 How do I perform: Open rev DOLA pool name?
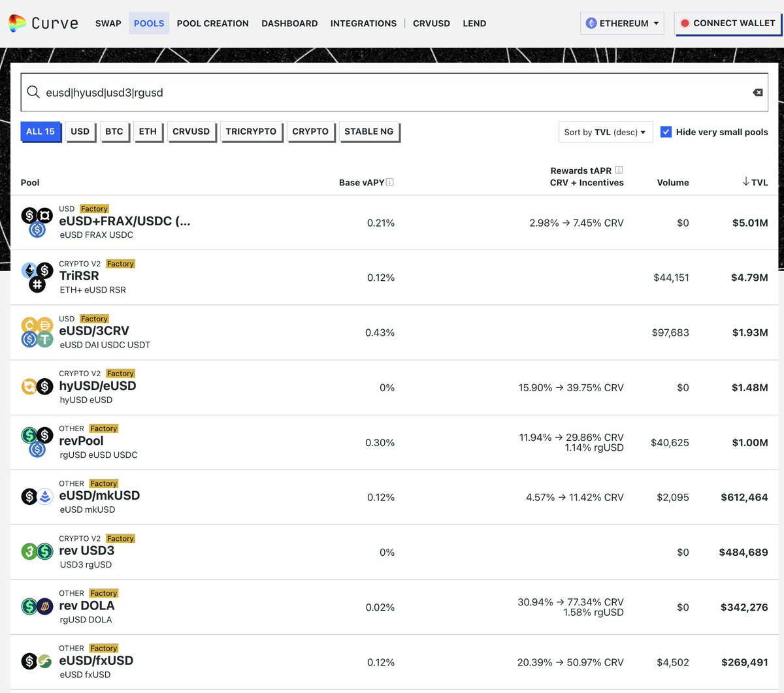pos(87,605)
